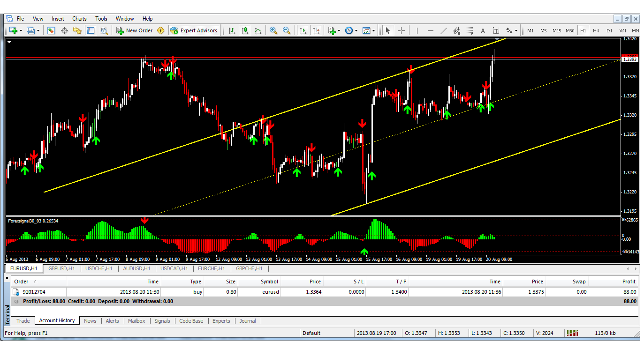Screen dimensions: 644x341
Task: Close the Terminal panel
Action: coord(7,278)
